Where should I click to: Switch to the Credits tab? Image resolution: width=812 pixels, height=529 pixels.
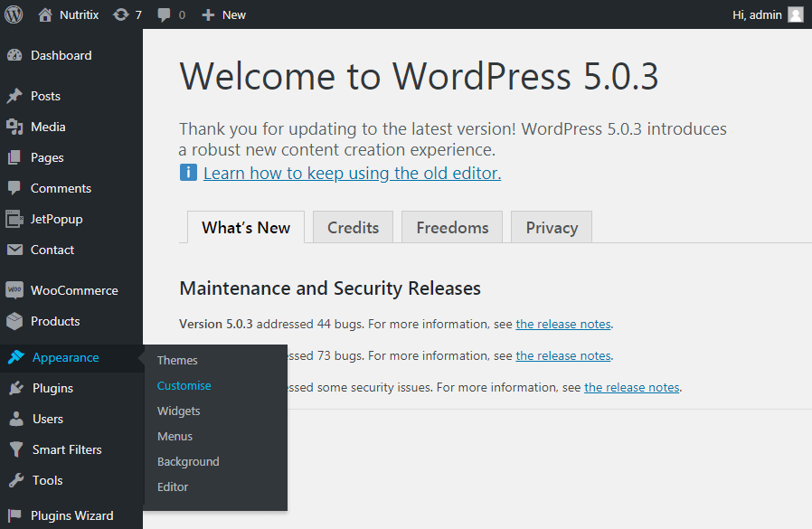tap(354, 227)
